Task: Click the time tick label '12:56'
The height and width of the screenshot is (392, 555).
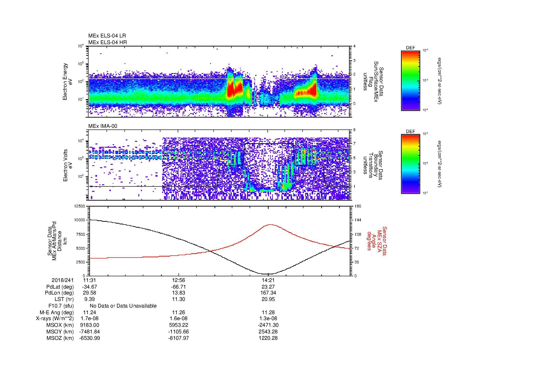Action: coord(178,280)
